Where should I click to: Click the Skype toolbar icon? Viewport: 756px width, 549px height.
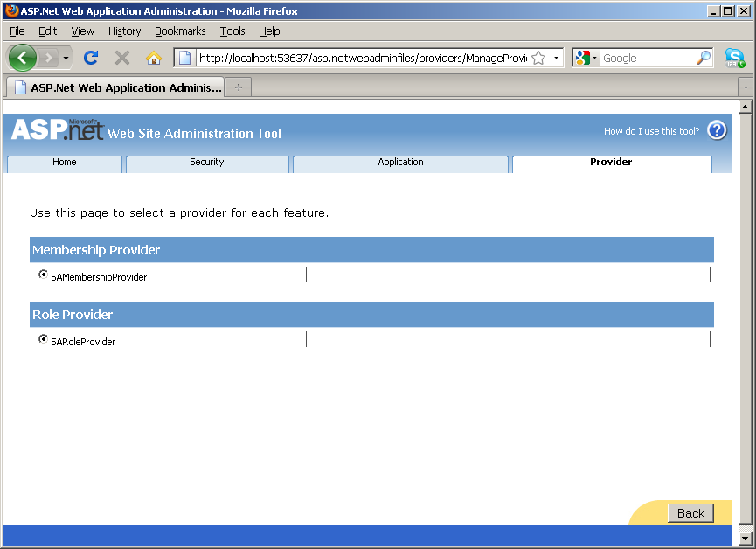tap(735, 58)
